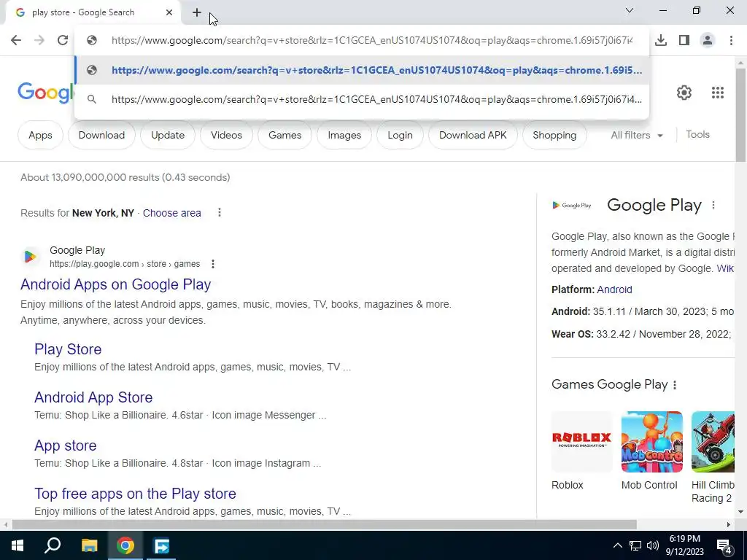This screenshot has width=747, height=560.
Task: Open a new tab with the plus button
Action: pyautogui.click(x=197, y=12)
